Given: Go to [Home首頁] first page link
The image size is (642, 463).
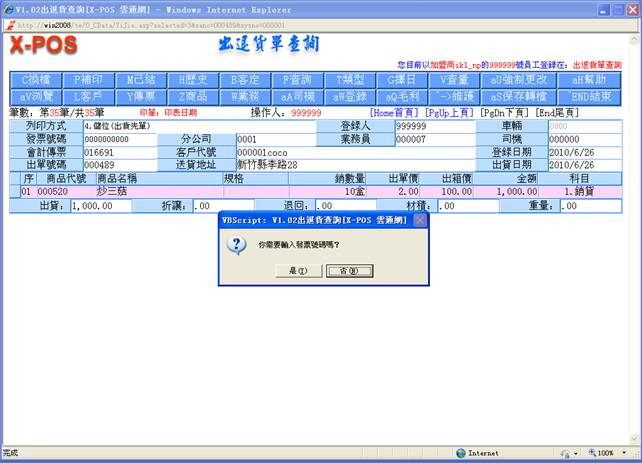Looking at the screenshot, I should coord(395,113).
